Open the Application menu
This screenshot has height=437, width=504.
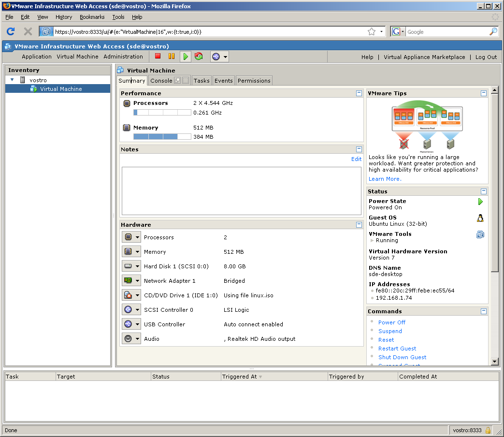pos(37,57)
